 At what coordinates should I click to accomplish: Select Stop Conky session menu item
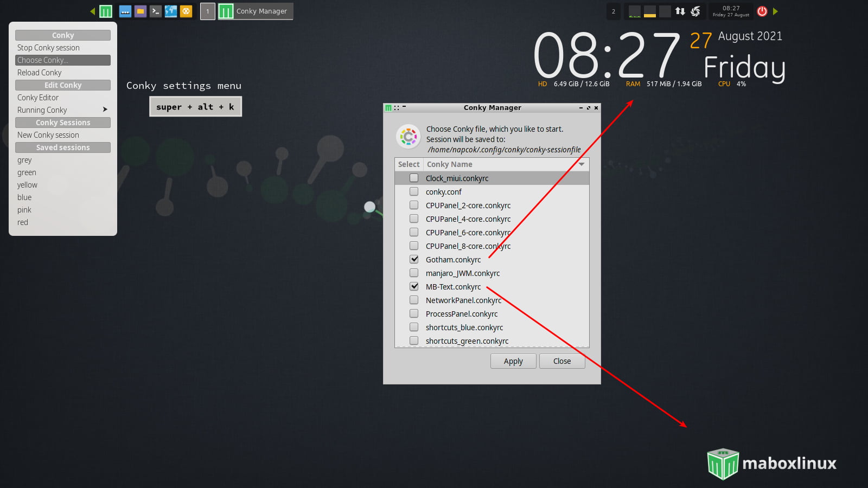tap(63, 48)
